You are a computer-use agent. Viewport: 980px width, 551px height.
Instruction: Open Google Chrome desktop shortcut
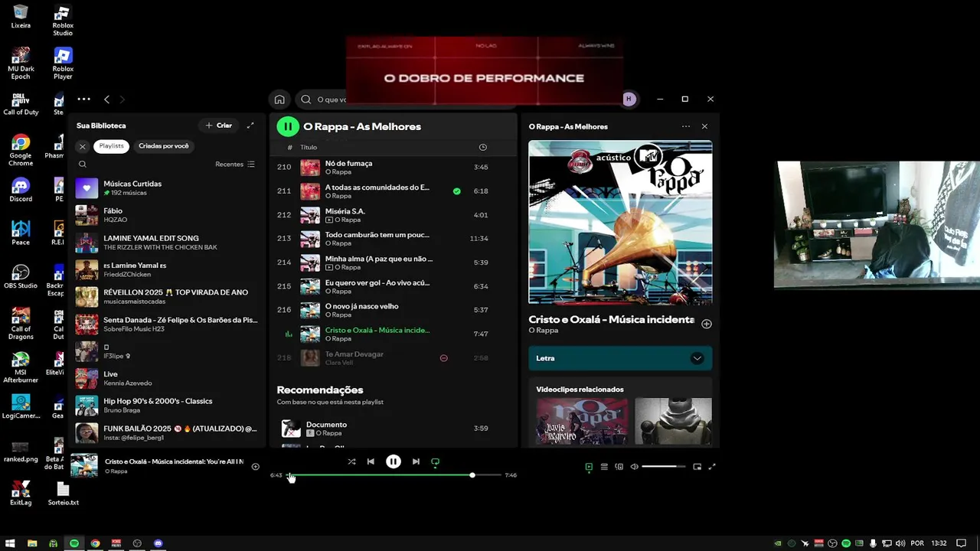(x=21, y=151)
